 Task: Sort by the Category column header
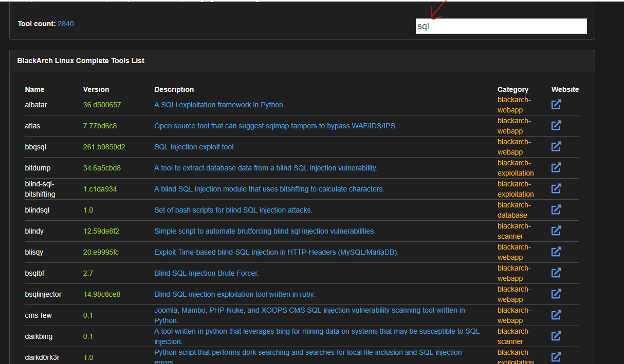click(512, 89)
